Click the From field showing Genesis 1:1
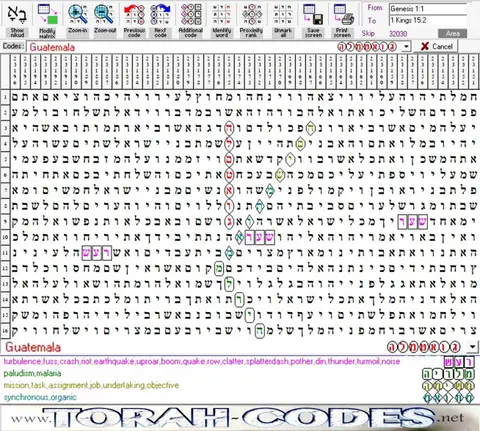The width and height of the screenshot is (480, 431). coord(428,9)
